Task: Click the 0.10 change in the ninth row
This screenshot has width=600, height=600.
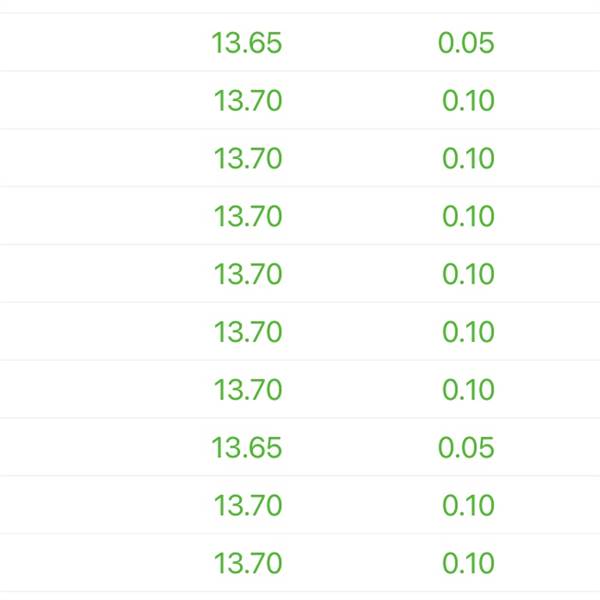Action: pyautogui.click(x=468, y=505)
